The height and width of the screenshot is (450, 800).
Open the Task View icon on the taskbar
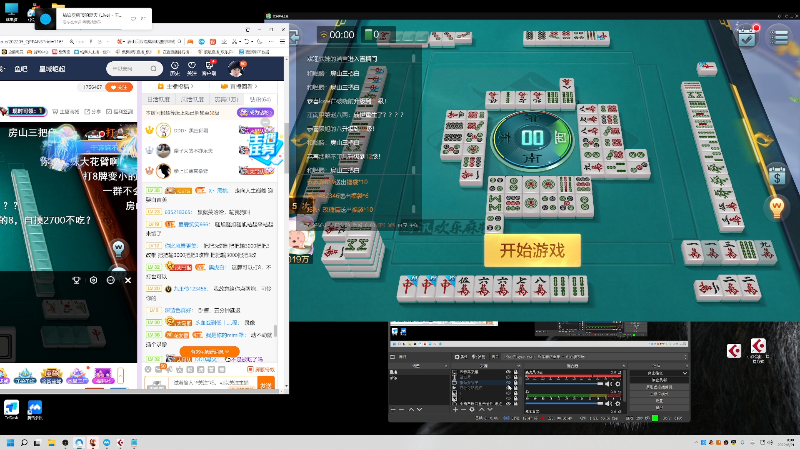tap(37, 443)
